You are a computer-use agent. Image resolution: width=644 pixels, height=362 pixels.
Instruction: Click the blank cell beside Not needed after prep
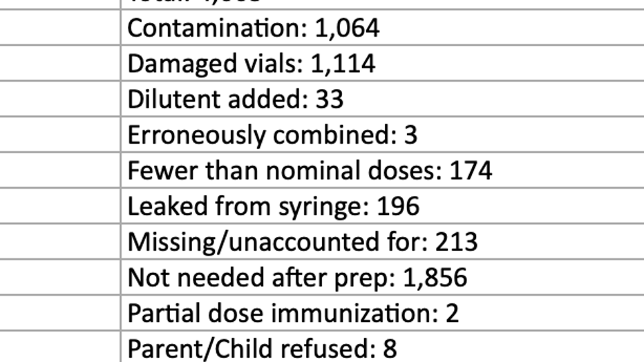tap(60, 278)
